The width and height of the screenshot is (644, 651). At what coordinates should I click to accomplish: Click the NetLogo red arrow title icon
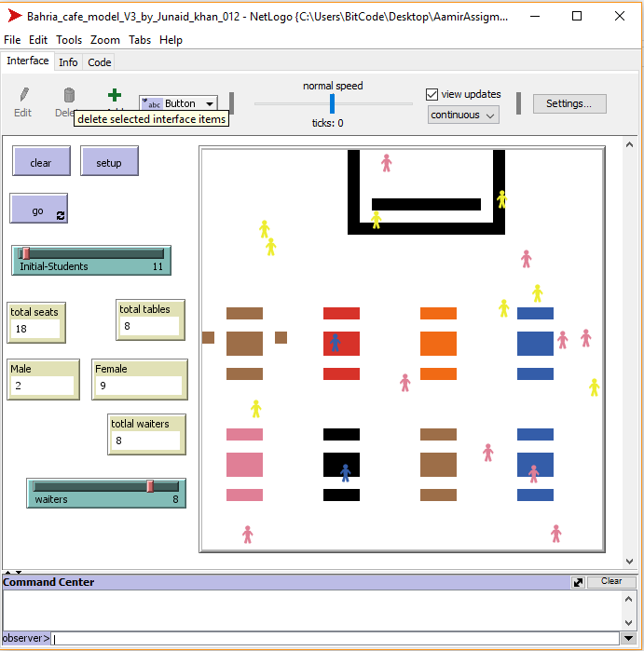pyautogui.click(x=14, y=16)
